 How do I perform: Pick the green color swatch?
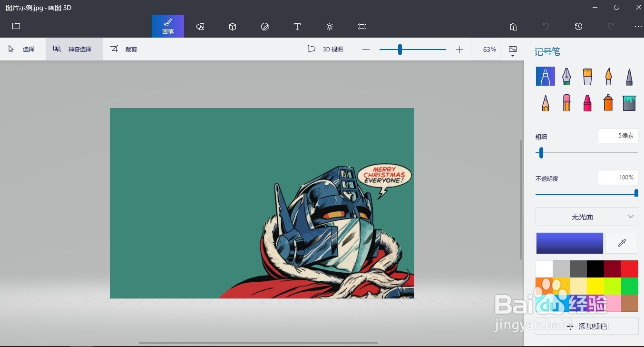630,286
